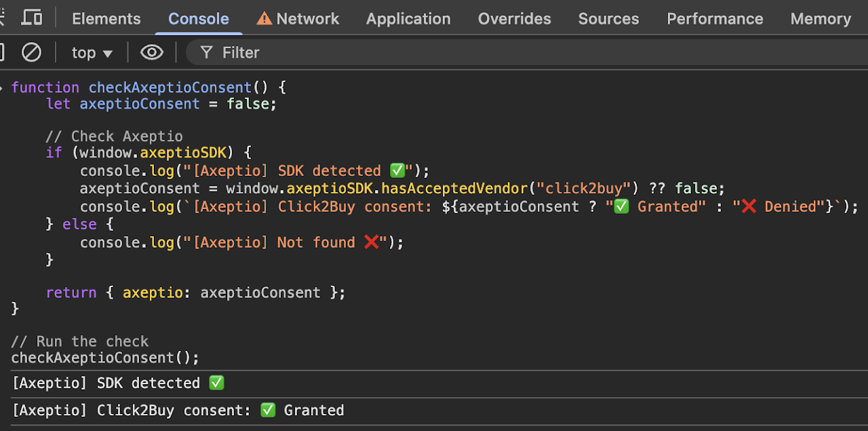
Task: Select the 'Click2Buy consent: Granted' log output
Action: point(178,411)
